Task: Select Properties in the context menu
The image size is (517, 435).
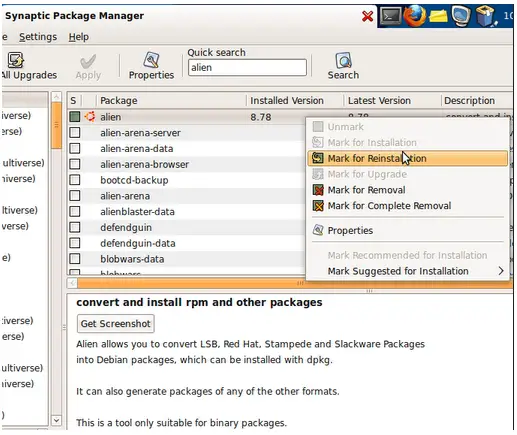Action: [x=407, y=230]
